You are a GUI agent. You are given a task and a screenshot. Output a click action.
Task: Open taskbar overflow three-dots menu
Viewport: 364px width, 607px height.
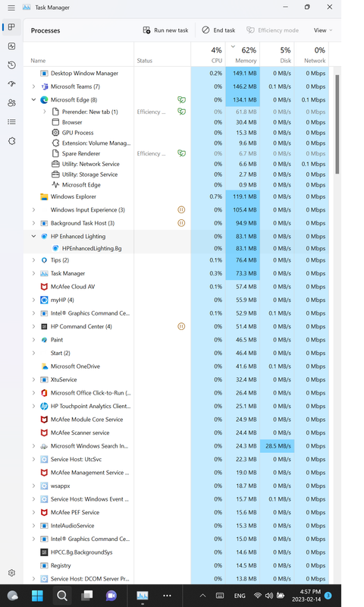click(x=167, y=596)
